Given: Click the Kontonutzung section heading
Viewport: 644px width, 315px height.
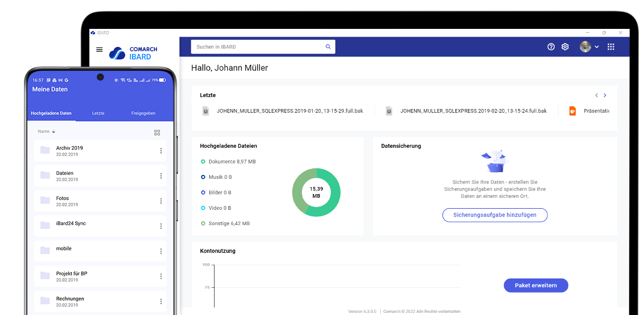Looking at the screenshot, I should 218,251.
